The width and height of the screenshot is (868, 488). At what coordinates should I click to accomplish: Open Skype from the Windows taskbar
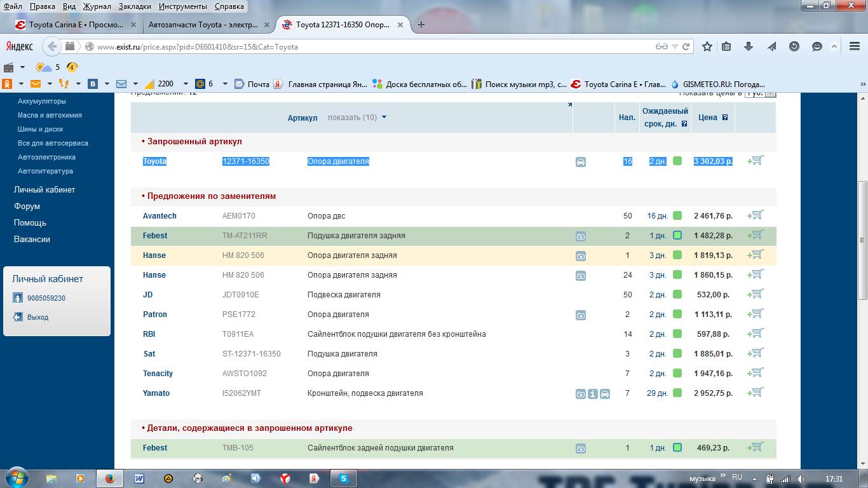tap(343, 478)
